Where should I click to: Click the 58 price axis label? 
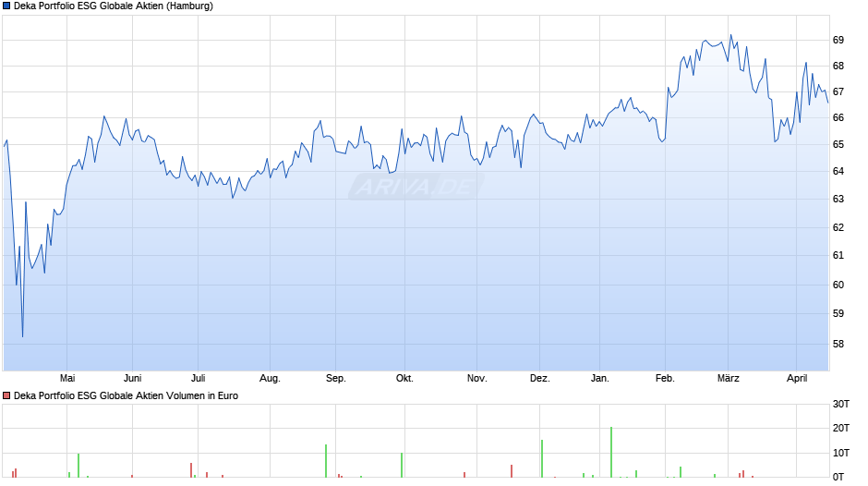tap(838, 344)
